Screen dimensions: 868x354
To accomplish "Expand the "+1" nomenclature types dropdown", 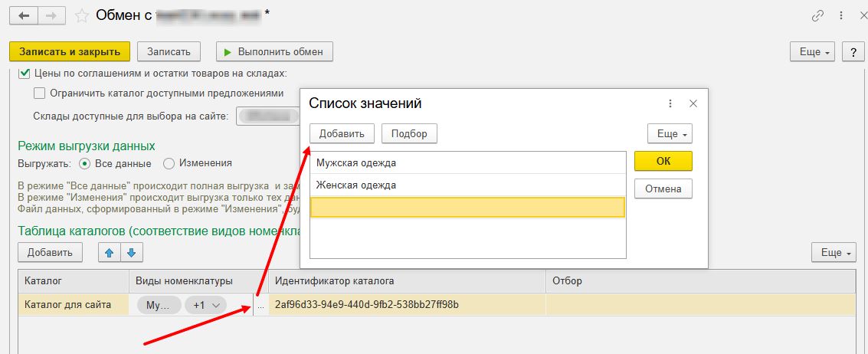I will click(x=208, y=305).
